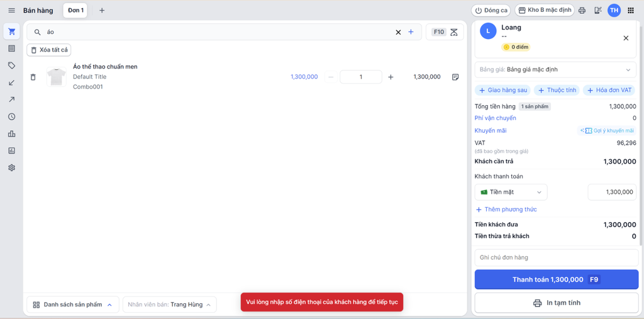Click the Ghi chú đơn hàng field
The image size is (644, 319).
click(556, 257)
